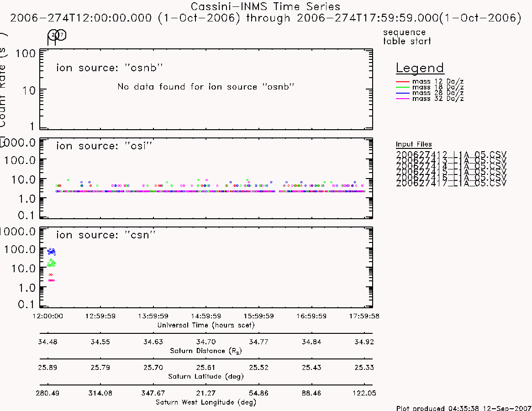This screenshot has height=411, width=532.
Task: Select the blue mass 28 Da/z legend line
Action: pos(403,93)
